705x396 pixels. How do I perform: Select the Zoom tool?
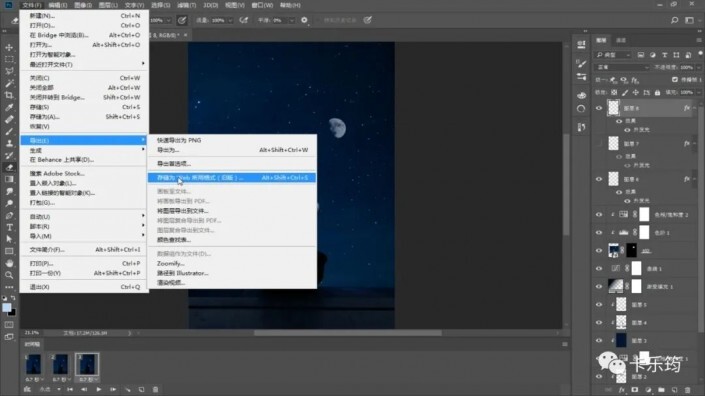tap(9, 275)
